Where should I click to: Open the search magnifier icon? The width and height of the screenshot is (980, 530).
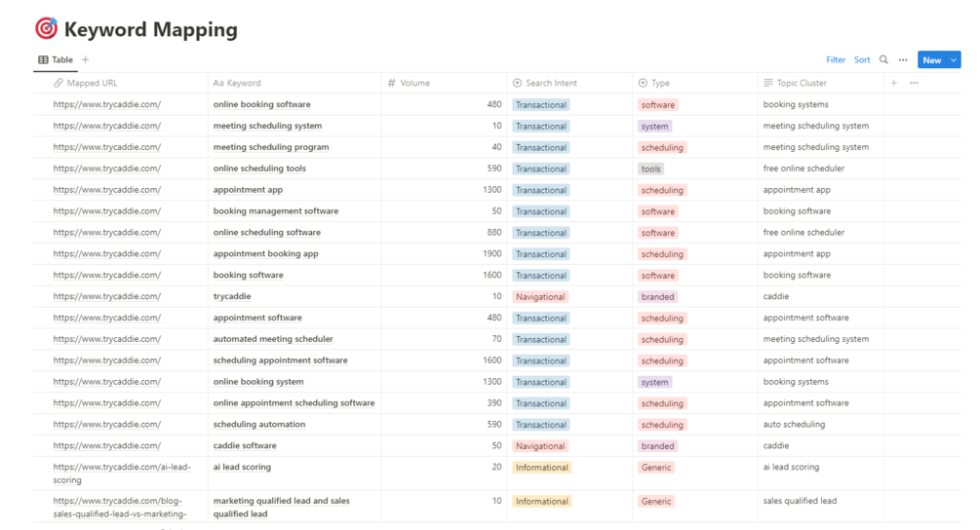tap(883, 60)
